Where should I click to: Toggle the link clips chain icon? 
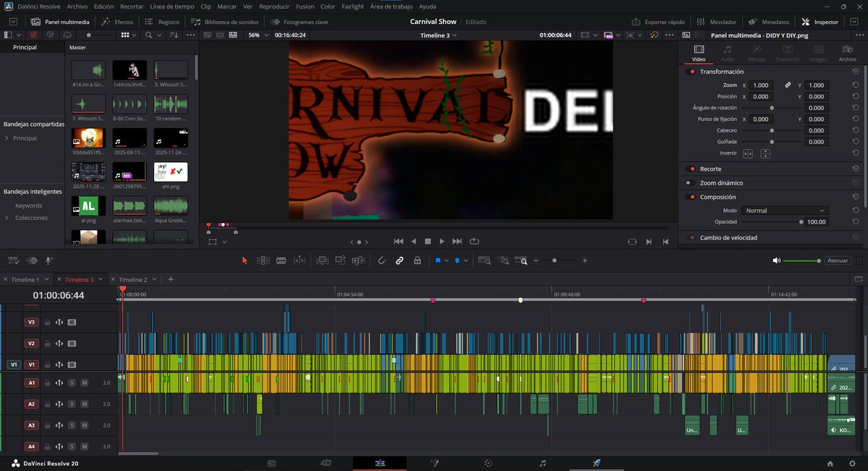(x=399, y=260)
